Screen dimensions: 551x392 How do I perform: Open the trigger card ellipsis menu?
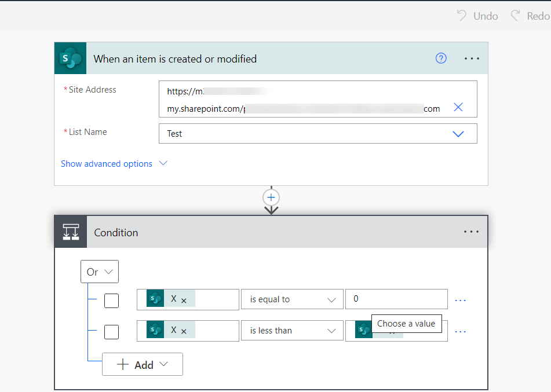click(472, 58)
